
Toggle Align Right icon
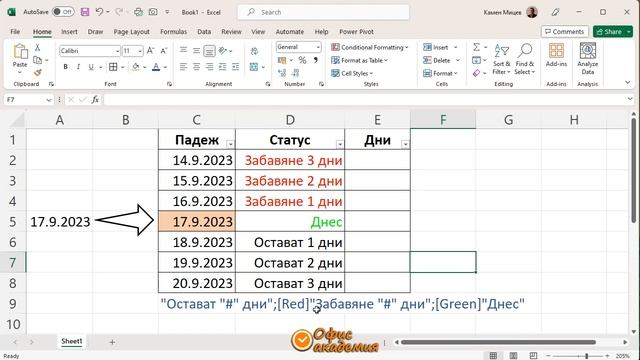point(209,67)
